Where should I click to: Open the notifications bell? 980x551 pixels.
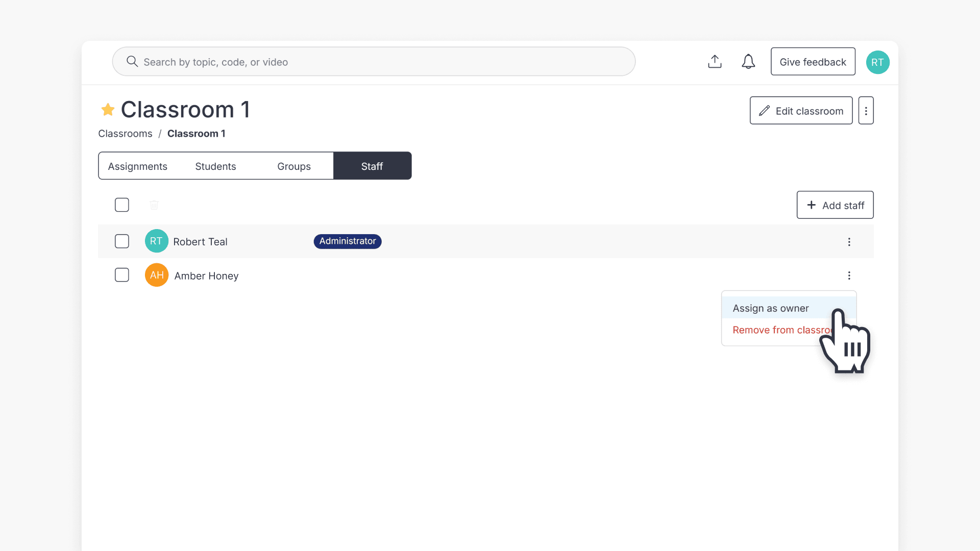point(748,61)
